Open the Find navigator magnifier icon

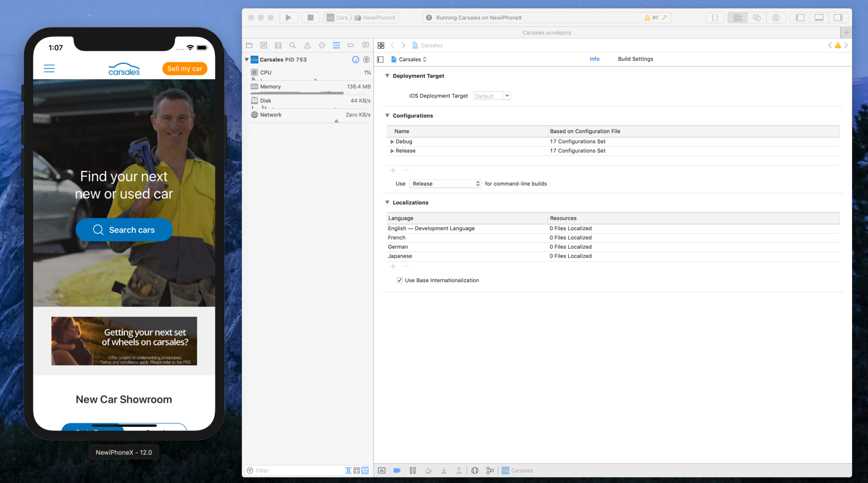coord(293,45)
